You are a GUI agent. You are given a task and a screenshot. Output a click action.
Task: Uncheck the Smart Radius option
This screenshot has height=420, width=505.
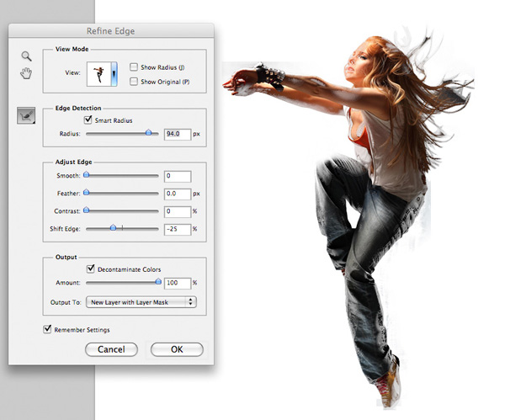pos(89,121)
